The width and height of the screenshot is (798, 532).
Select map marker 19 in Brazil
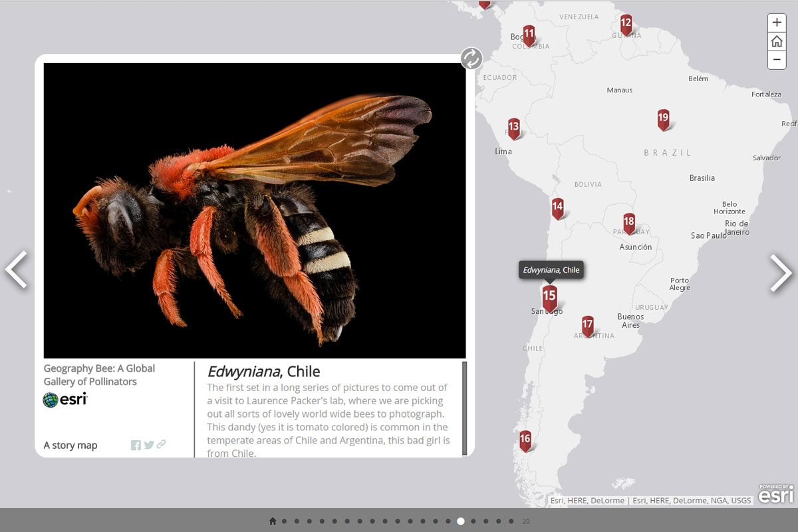coord(663,119)
